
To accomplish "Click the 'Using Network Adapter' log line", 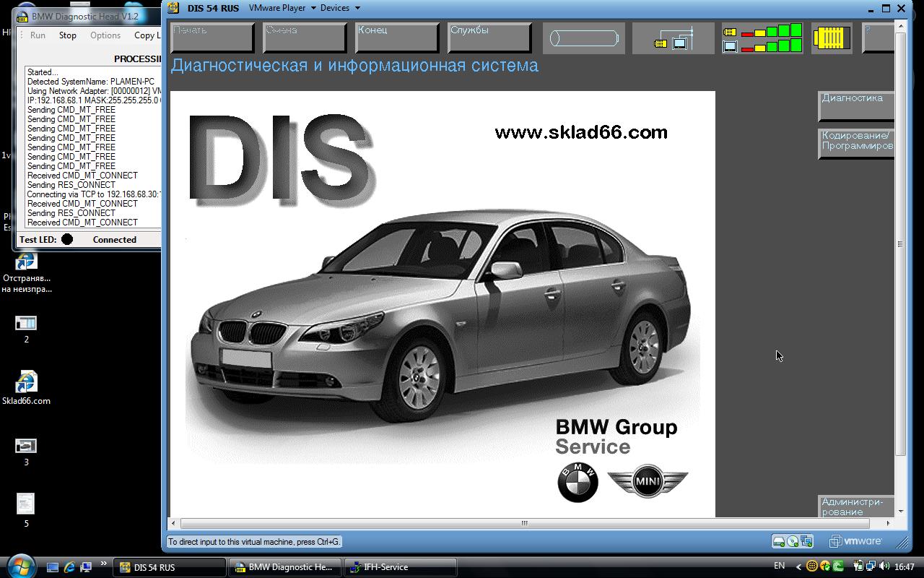I will [94, 91].
